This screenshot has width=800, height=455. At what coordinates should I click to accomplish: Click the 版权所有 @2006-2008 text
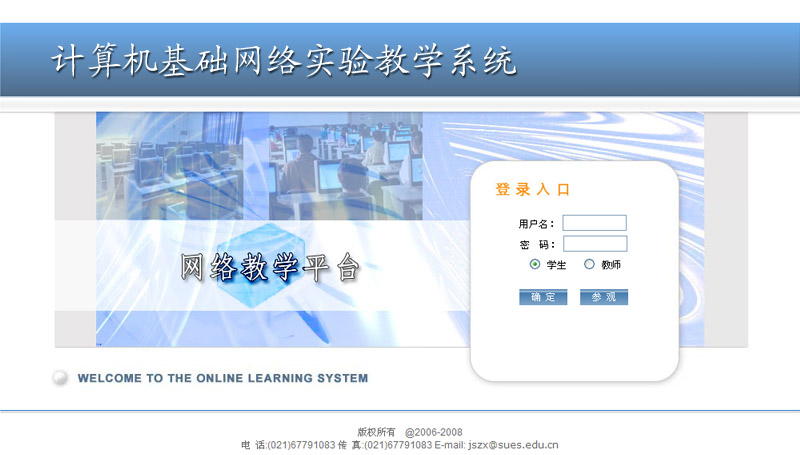(x=410, y=432)
